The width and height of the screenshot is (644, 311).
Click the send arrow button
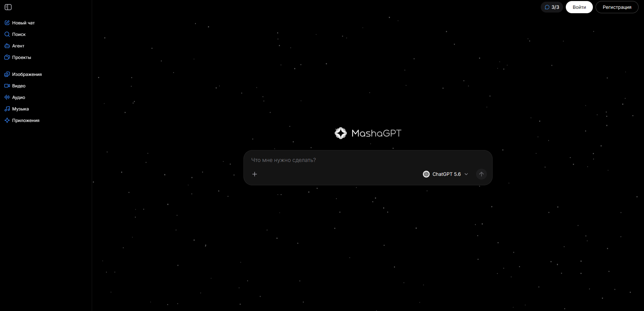[x=481, y=174]
